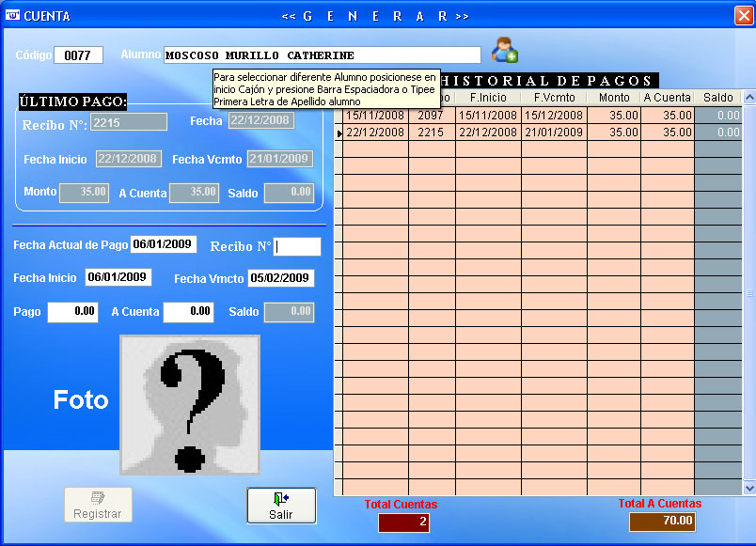Click the window icon in the title bar
The width and height of the screenshot is (756, 546).
(x=12, y=16)
